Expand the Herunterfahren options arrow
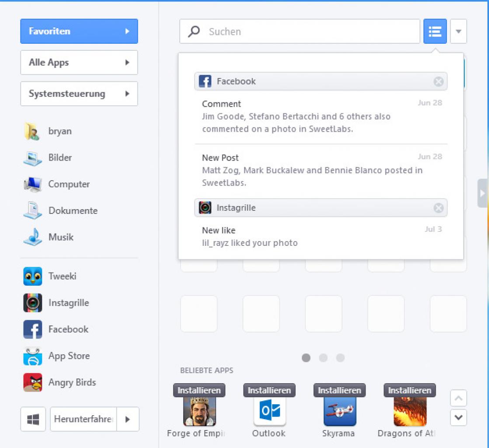Image resolution: width=489 pixels, height=448 pixels. 128,419
